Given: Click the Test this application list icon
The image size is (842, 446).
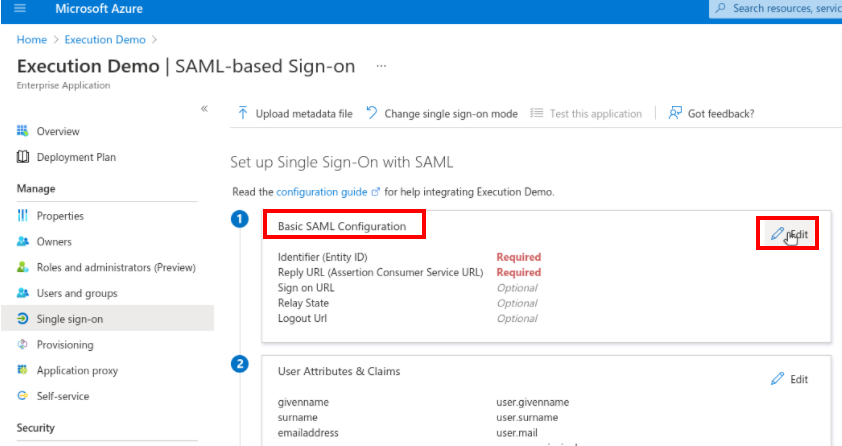Looking at the screenshot, I should pos(536,113).
